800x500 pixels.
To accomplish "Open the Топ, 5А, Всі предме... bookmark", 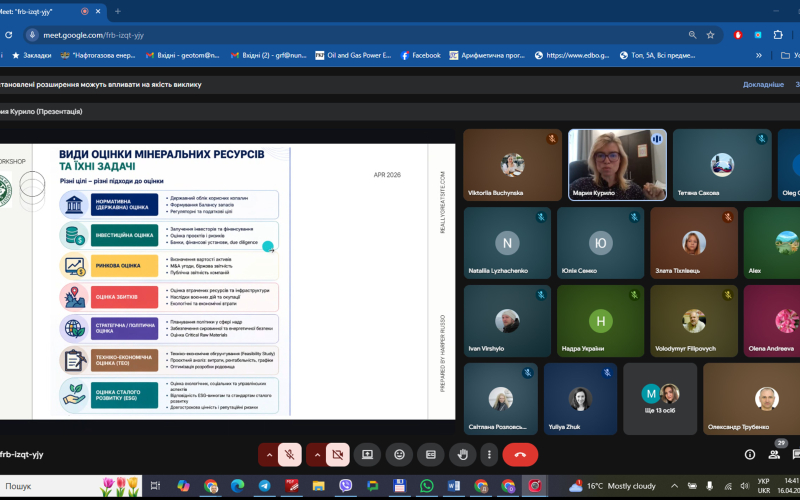I will point(658,55).
